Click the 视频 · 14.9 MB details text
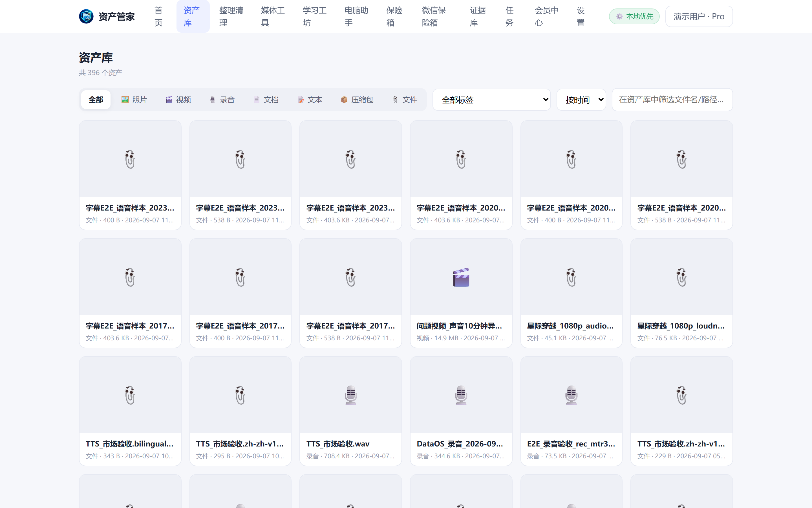Image resolution: width=812 pixels, height=508 pixels. click(461, 338)
